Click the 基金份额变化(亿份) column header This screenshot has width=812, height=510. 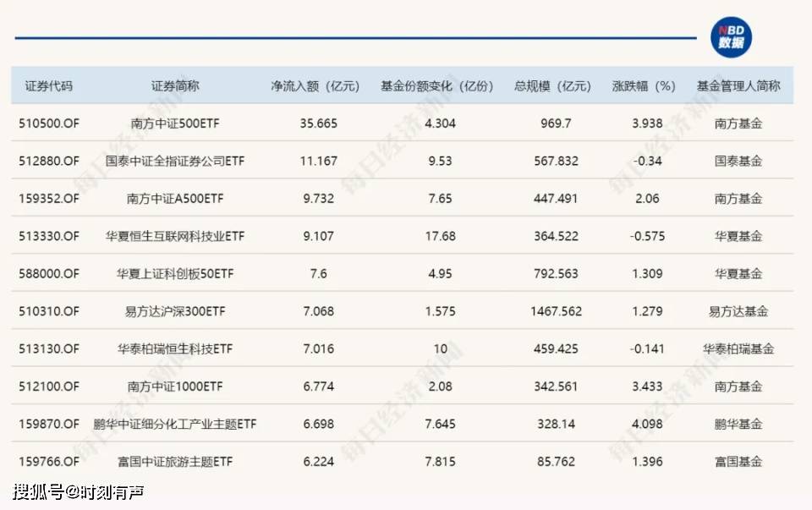click(x=441, y=85)
